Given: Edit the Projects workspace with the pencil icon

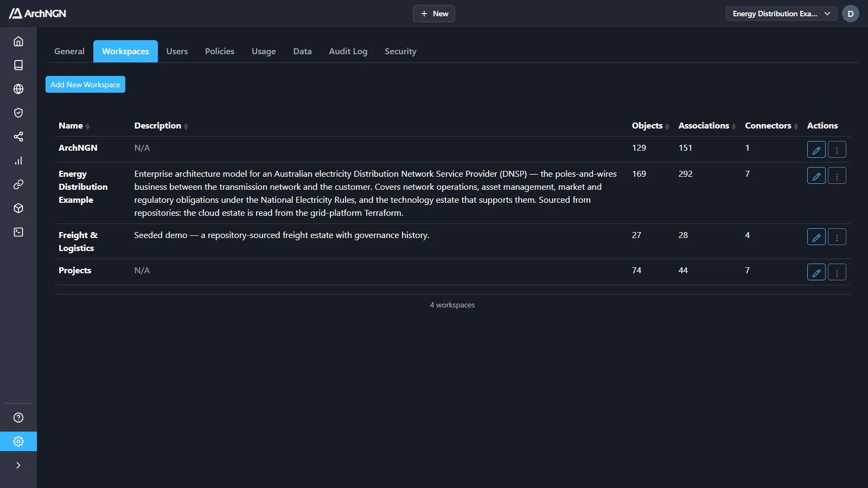Looking at the screenshot, I should pyautogui.click(x=816, y=272).
